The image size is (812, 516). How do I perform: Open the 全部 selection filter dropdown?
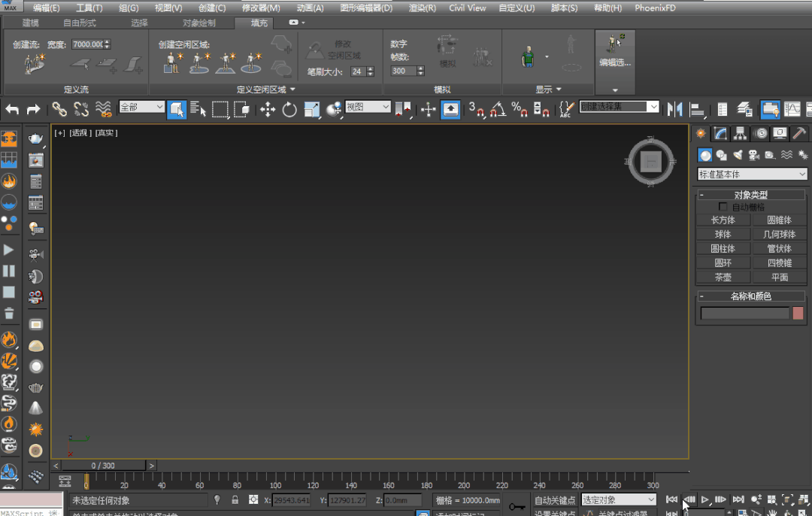click(x=141, y=108)
